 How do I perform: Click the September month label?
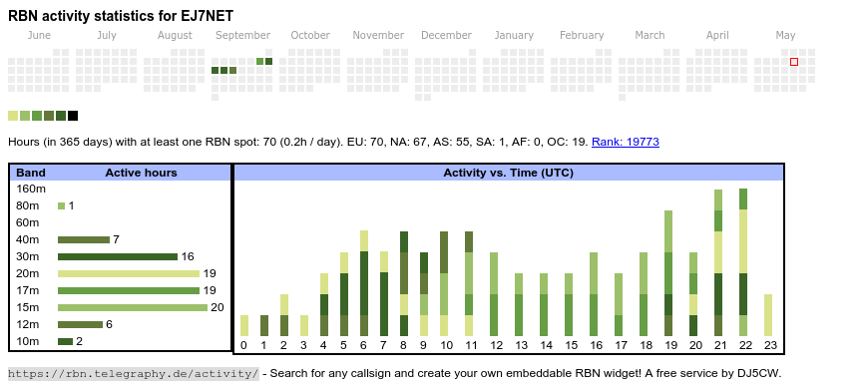coord(243,36)
